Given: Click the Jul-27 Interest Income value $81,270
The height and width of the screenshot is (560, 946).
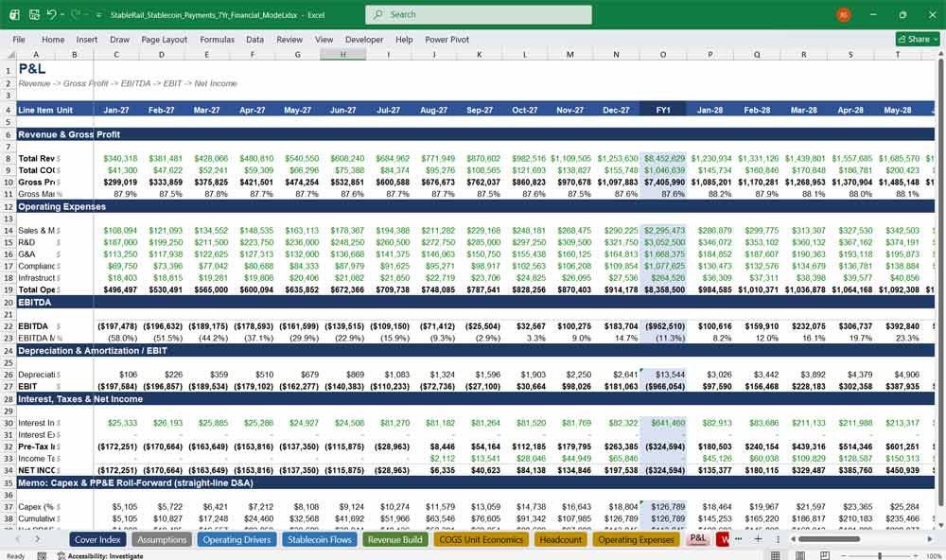Looking at the screenshot, I should tap(394, 423).
